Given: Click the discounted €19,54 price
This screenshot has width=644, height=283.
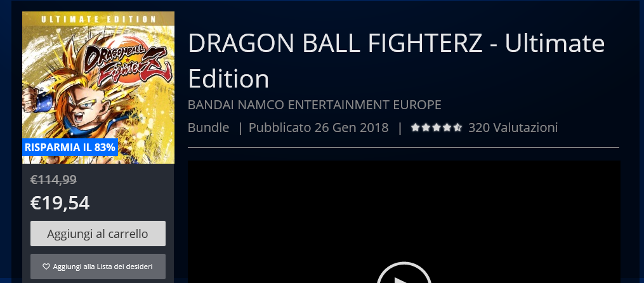Looking at the screenshot, I should 60,203.
